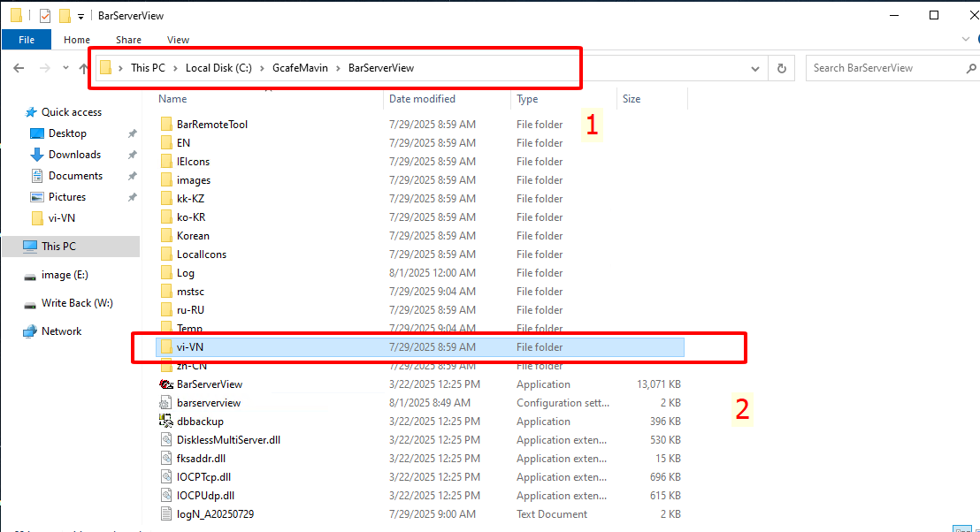
Task: Select Write Back (W:) drive in sidebar
Action: (79, 303)
